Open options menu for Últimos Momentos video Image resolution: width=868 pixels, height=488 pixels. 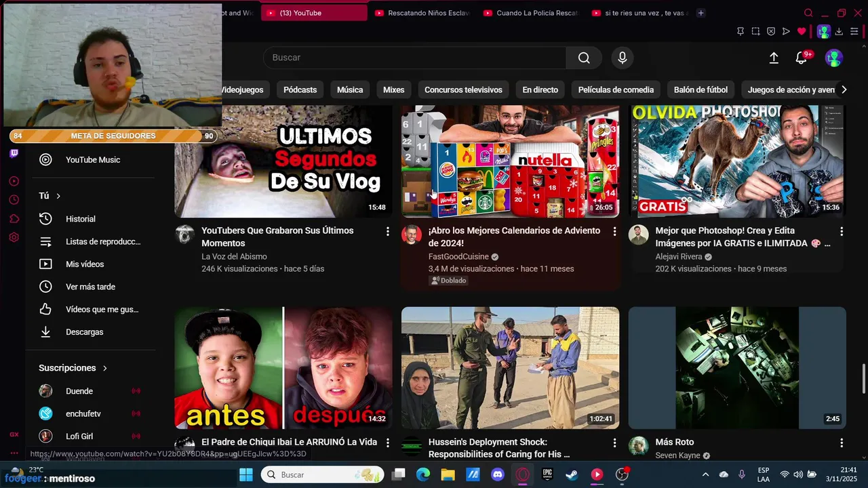tap(387, 231)
